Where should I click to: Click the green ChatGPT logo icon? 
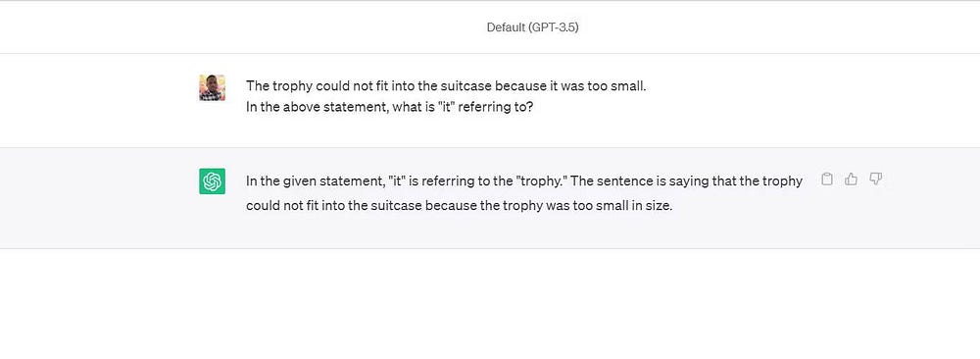click(212, 181)
